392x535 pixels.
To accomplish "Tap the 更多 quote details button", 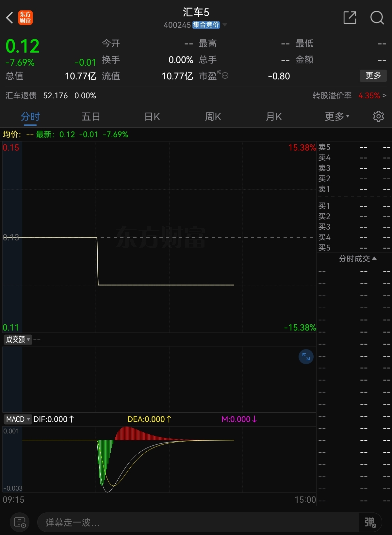I will [x=373, y=76].
